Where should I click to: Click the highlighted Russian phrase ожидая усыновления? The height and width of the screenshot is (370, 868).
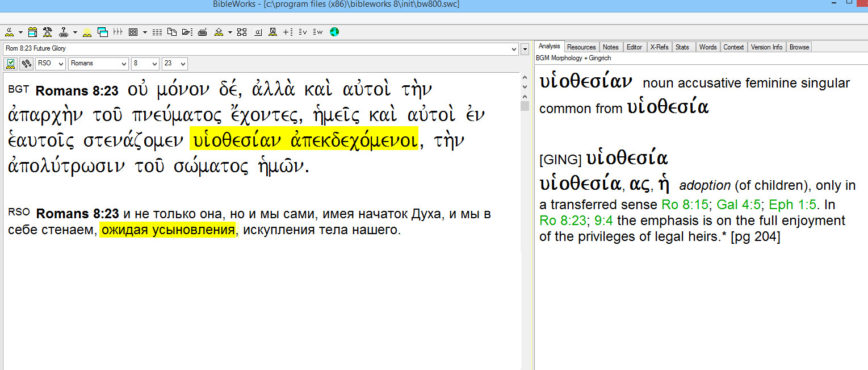pos(167,230)
